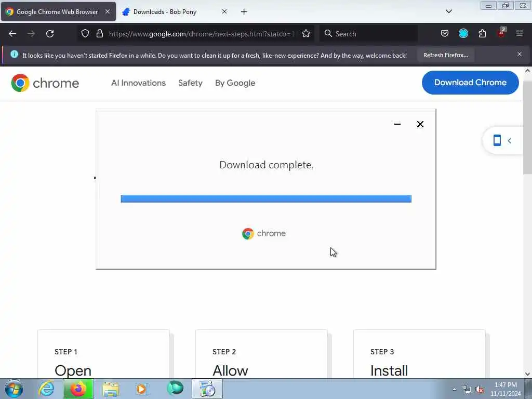Open the Firefox account avatar icon
The width and height of the screenshot is (532, 399).
463,33
